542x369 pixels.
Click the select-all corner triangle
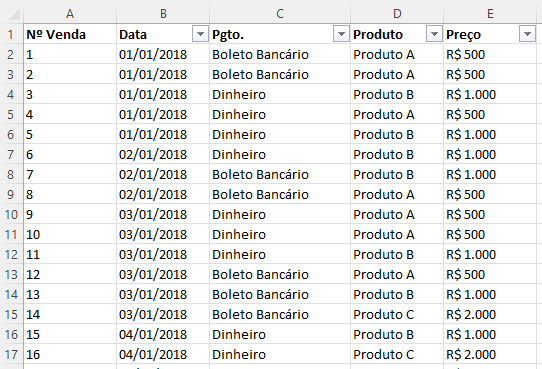pos(14,14)
